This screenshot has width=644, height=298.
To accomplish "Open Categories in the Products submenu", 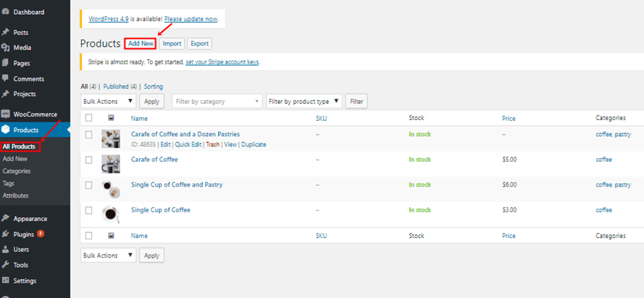I will [x=16, y=171].
